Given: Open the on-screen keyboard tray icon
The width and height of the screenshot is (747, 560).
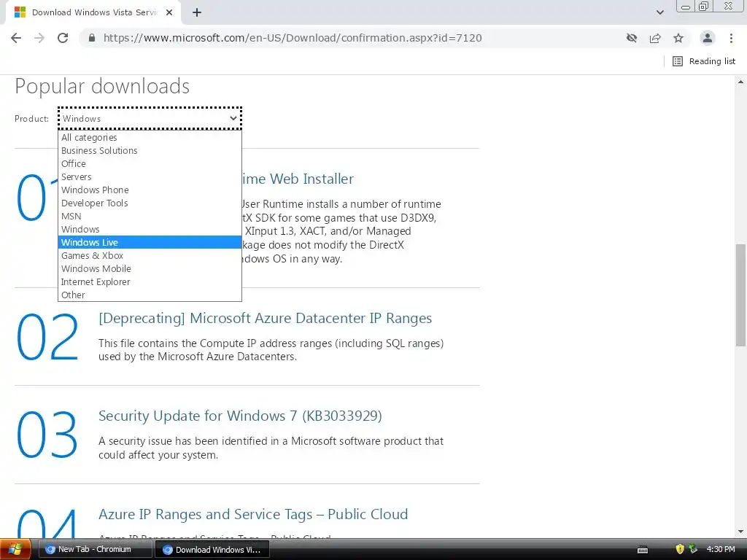Looking at the screenshot, I should coord(642,550).
